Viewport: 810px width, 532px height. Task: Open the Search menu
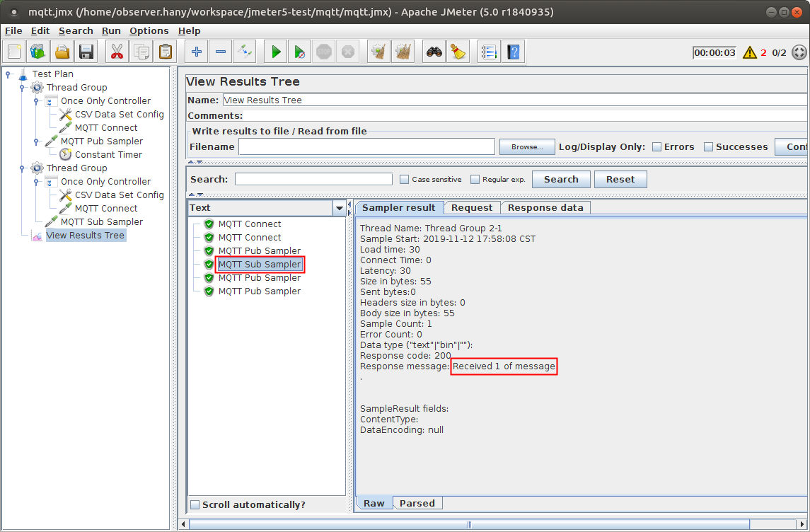click(x=76, y=31)
